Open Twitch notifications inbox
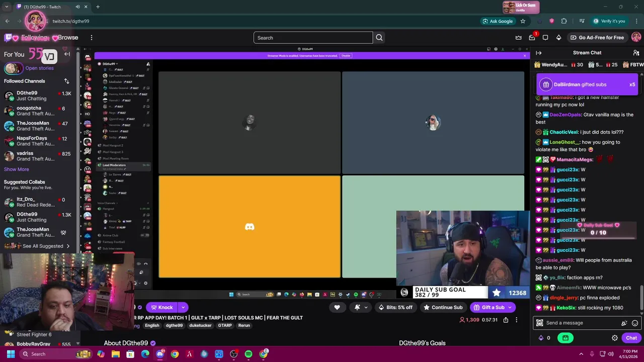The height and width of the screenshot is (362, 644). [x=532, y=38]
